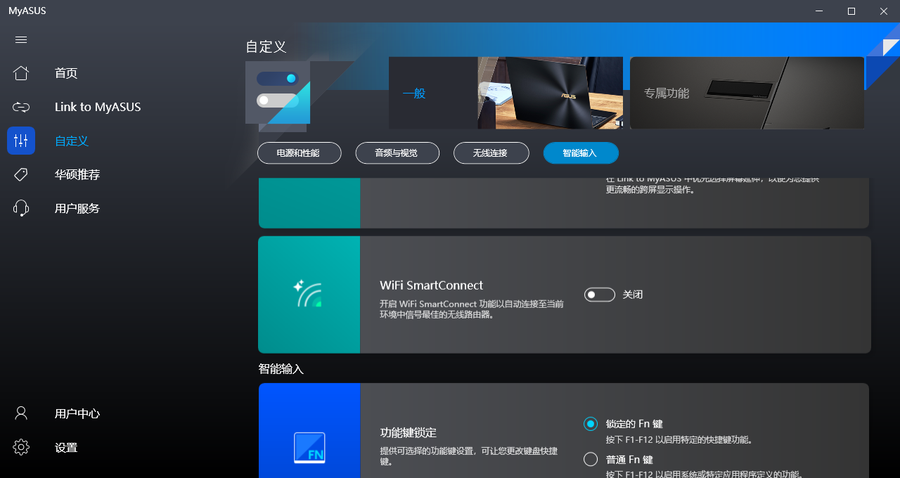Enable the WiFi SmartConnect toggle
The width and height of the screenshot is (900, 478).
click(x=600, y=295)
